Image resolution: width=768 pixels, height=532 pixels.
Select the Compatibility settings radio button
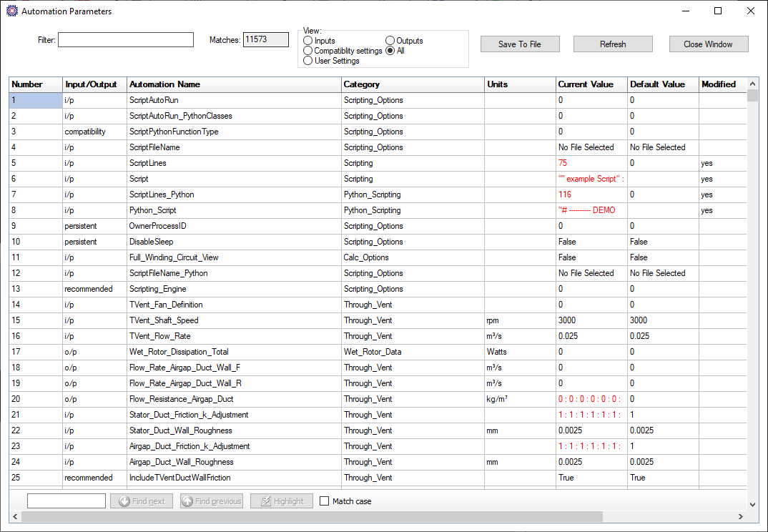(308, 51)
